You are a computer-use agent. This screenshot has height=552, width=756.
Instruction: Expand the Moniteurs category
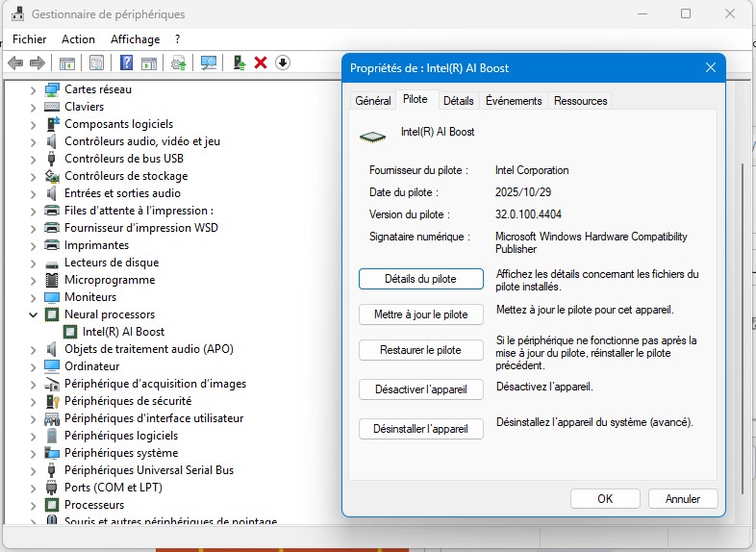(x=33, y=297)
